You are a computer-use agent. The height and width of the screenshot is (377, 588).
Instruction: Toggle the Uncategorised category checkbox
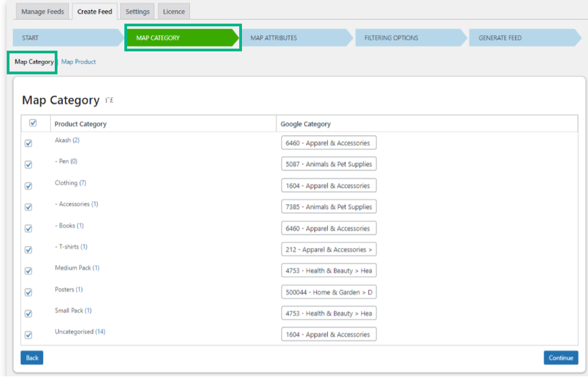click(x=28, y=334)
